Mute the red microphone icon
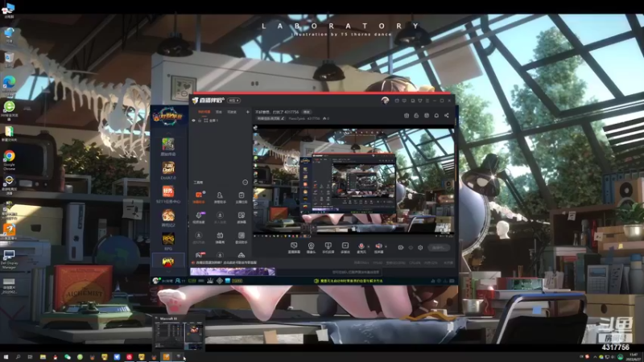 coord(361,246)
